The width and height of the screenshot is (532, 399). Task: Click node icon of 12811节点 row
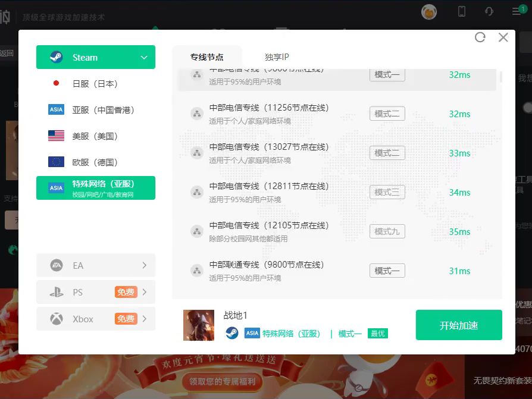(197, 192)
